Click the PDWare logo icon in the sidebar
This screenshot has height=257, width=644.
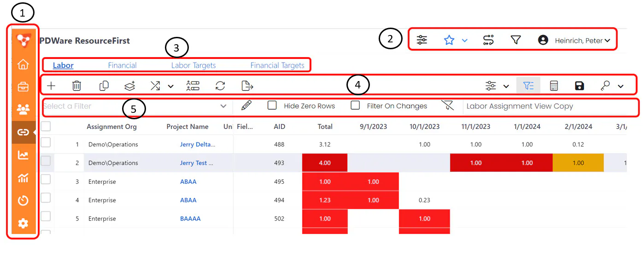23,40
